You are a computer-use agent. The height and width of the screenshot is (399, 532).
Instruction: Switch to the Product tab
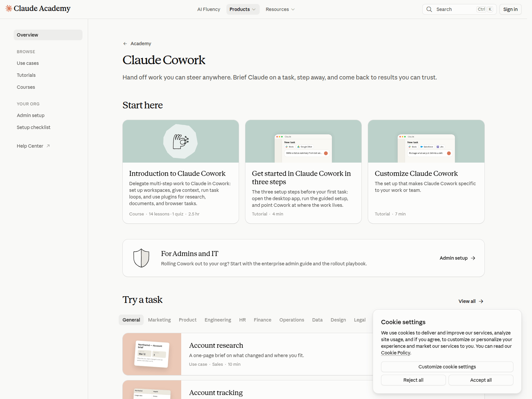[x=188, y=320]
